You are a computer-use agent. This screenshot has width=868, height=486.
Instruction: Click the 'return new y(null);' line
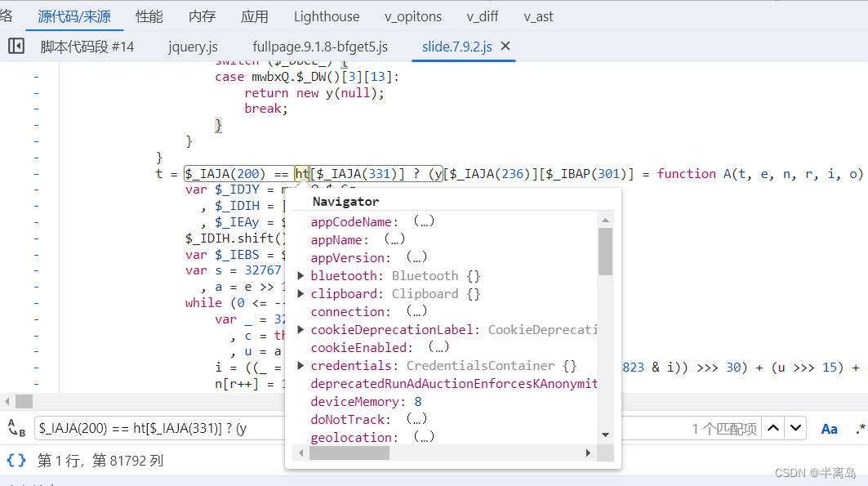(x=314, y=93)
